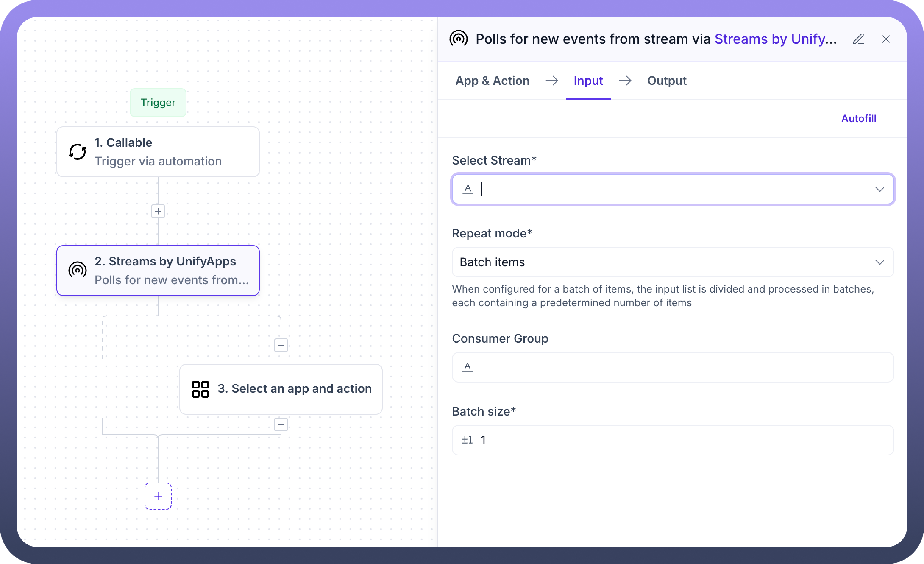The image size is (924, 564).
Task: Open the Streams by Unify link in title
Action: [x=775, y=39]
